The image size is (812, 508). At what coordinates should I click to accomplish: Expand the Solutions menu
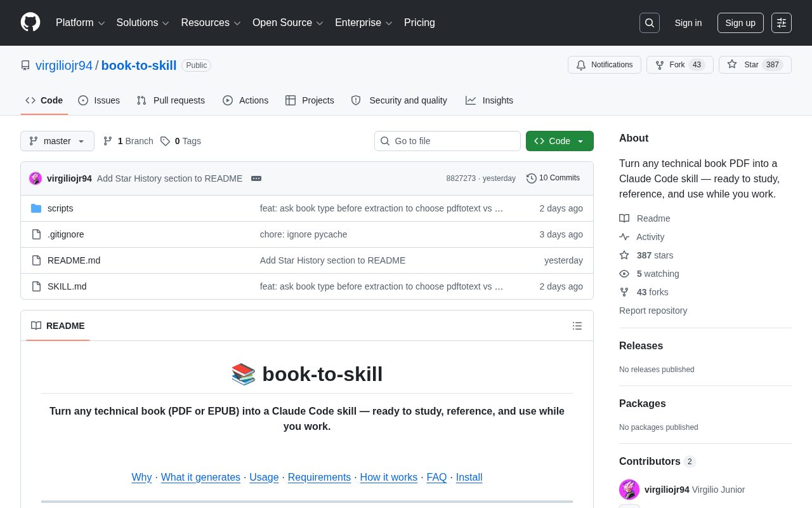tap(143, 23)
